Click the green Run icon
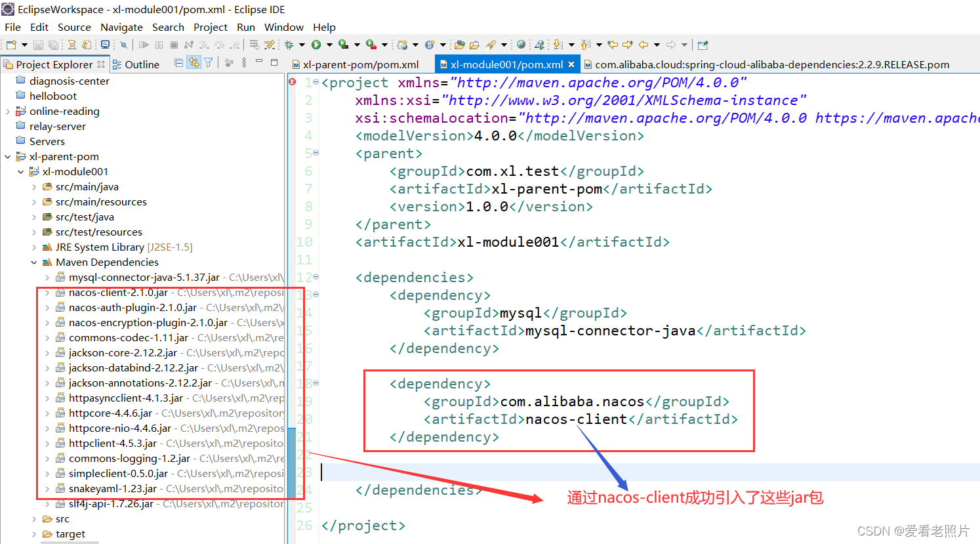 (x=316, y=45)
